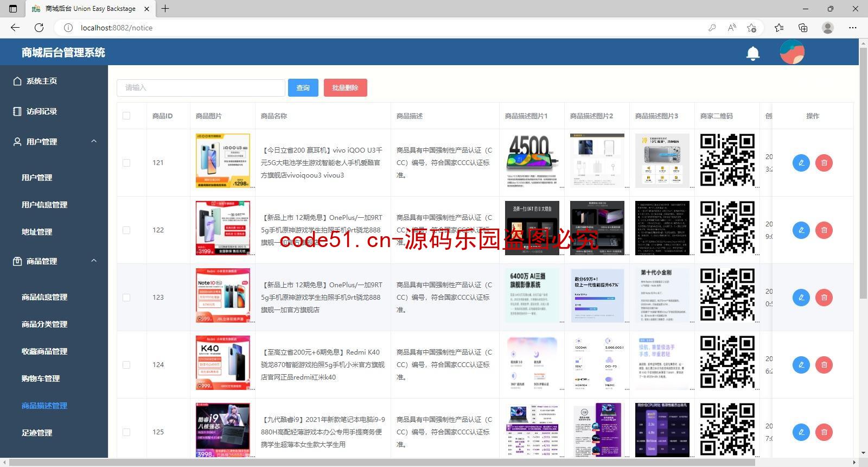This screenshot has height=467, width=868.
Task: Open a new browser tab
Action: (x=165, y=9)
